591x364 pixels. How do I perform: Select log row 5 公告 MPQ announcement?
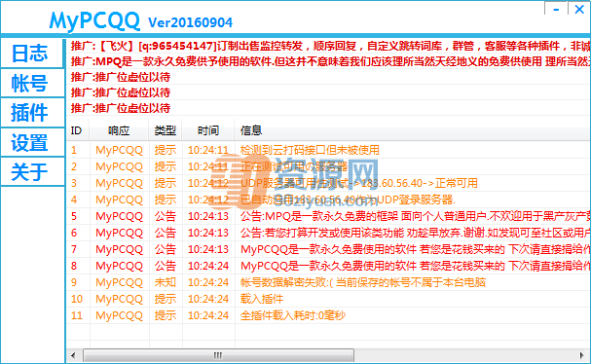pos(329,216)
